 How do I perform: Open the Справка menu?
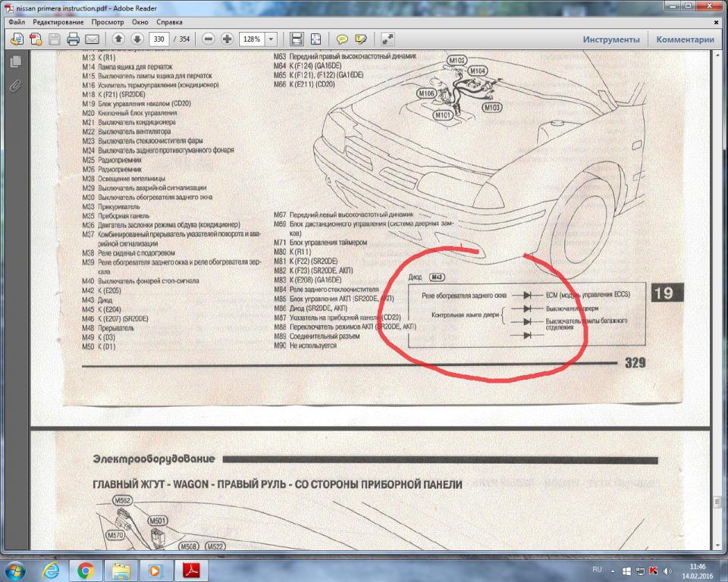coord(169,22)
